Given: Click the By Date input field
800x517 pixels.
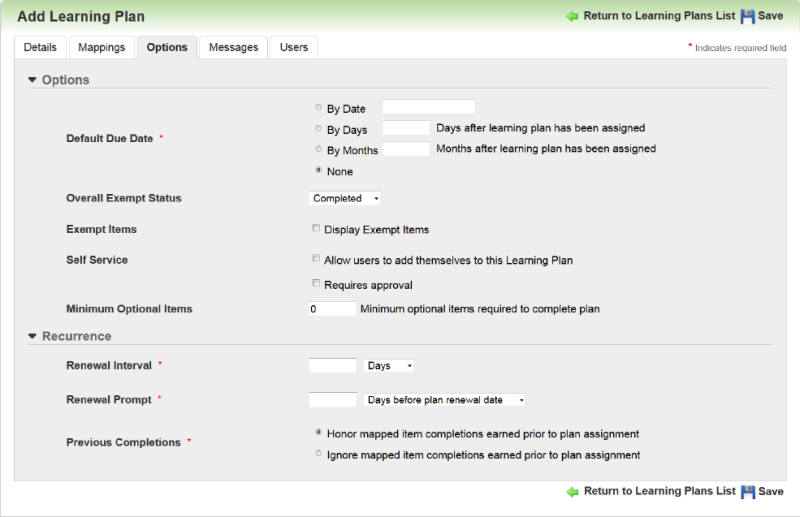Looking at the screenshot, I should pos(429,107).
